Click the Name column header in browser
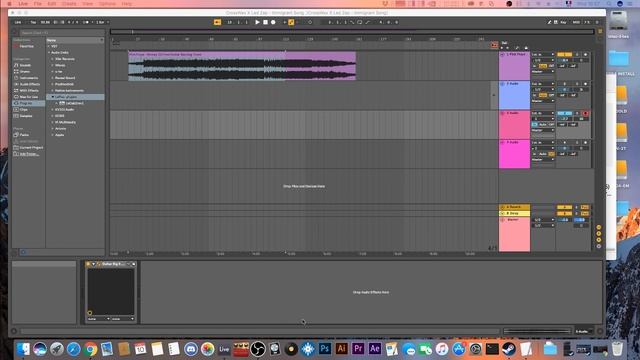 pos(75,40)
